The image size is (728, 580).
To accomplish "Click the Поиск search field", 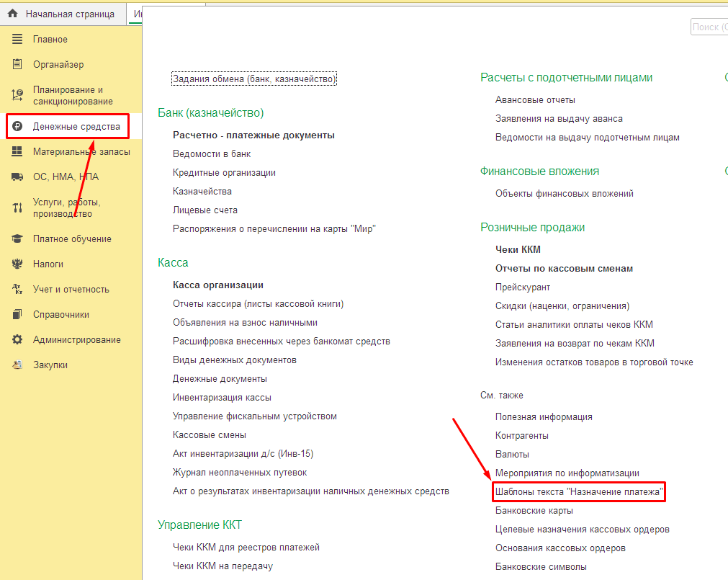I will [709, 27].
